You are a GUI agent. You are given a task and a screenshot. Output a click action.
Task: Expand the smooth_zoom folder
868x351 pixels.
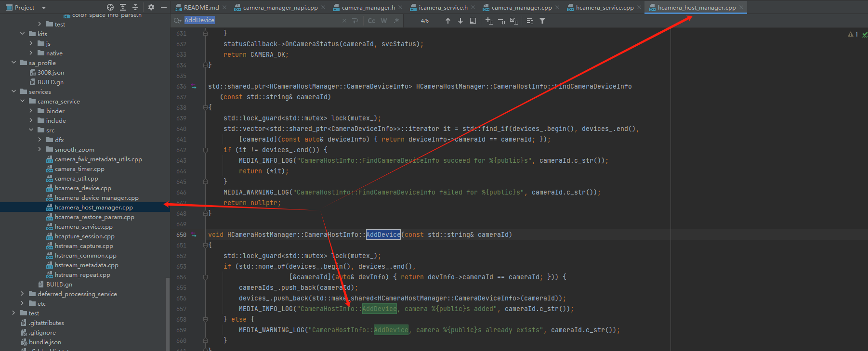(39, 149)
